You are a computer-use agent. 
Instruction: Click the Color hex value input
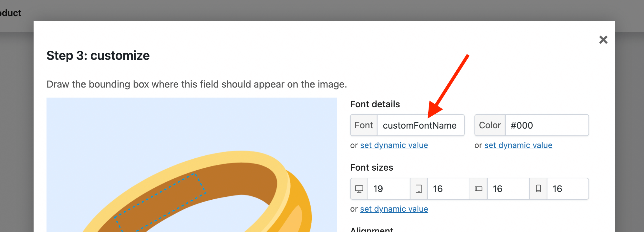point(547,125)
